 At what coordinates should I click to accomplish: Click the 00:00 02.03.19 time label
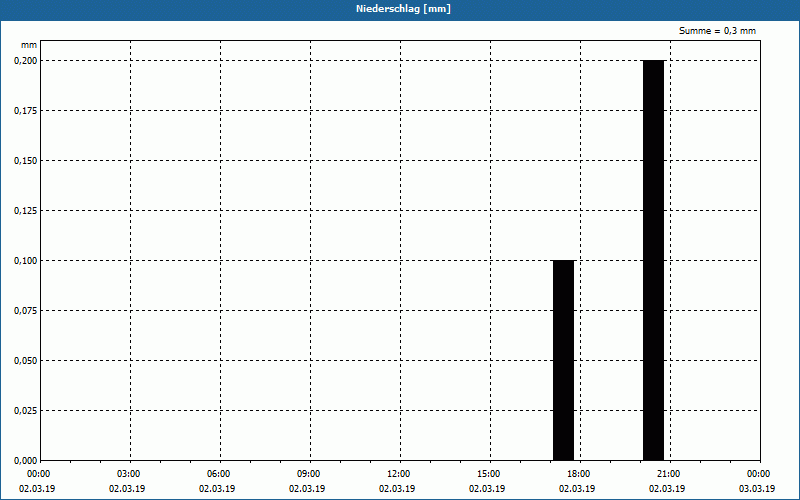click(x=37, y=481)
